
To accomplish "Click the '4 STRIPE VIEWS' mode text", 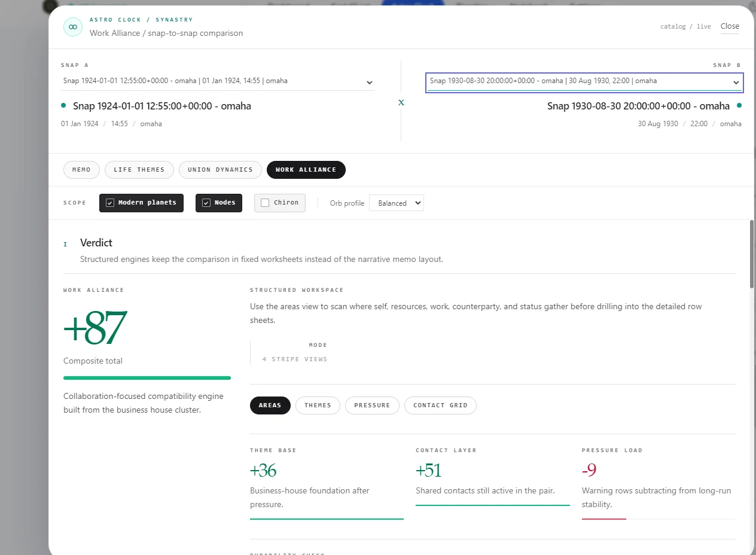I will [295, 359].
